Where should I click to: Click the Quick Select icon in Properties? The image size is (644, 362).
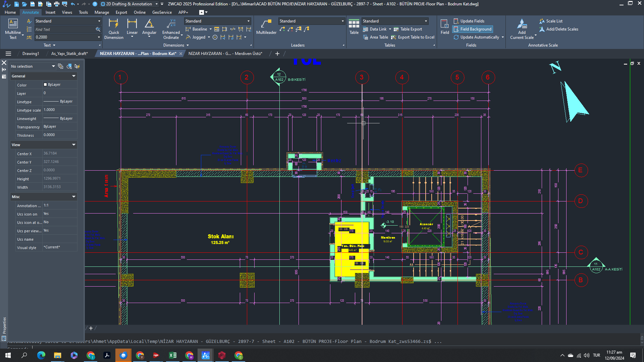pyautogui.click(x=77, y=66)
